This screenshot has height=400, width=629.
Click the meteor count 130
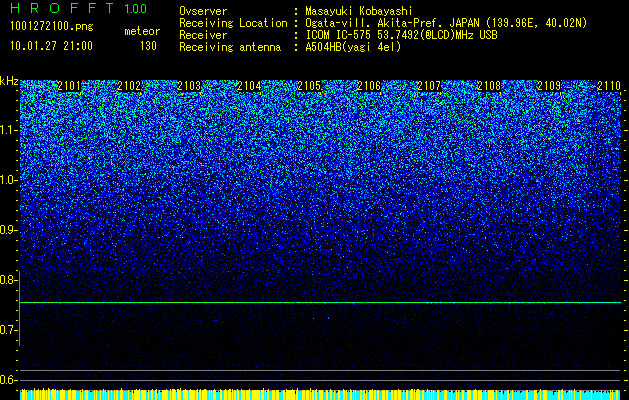coord(148,46)
